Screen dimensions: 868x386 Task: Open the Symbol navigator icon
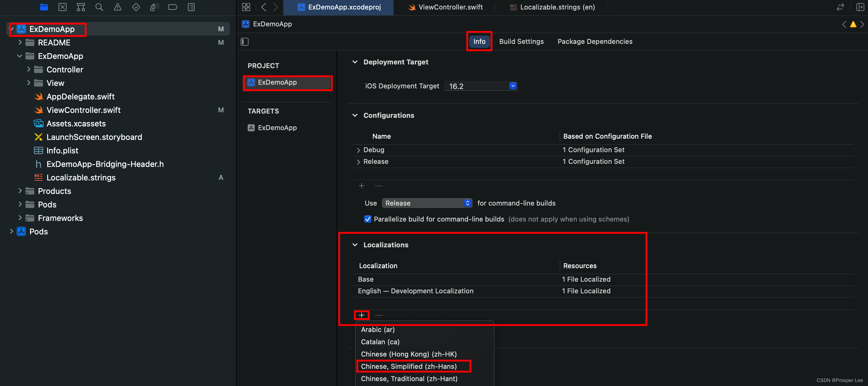click(81, 7)
